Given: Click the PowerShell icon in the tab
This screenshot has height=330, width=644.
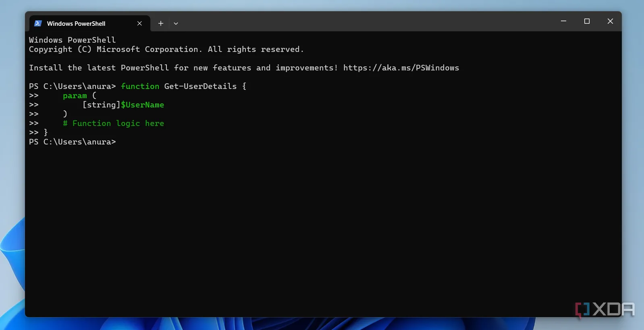Looking at the screenshot, I should click(38, 23).
